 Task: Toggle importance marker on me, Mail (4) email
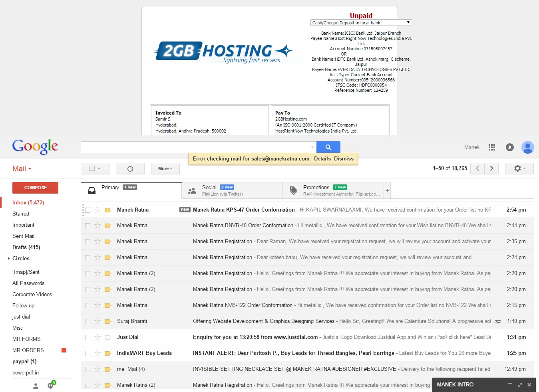coord(107,369)
